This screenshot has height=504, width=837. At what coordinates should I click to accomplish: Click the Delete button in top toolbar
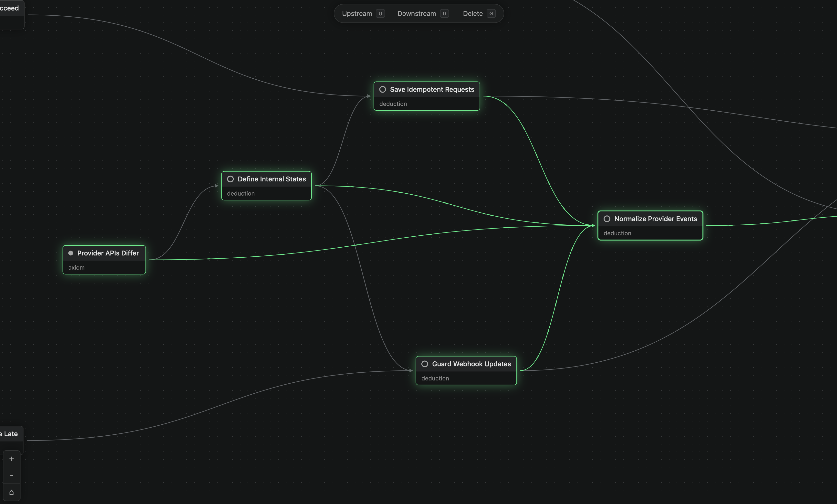pyautogui.click(x=479, y=14)
